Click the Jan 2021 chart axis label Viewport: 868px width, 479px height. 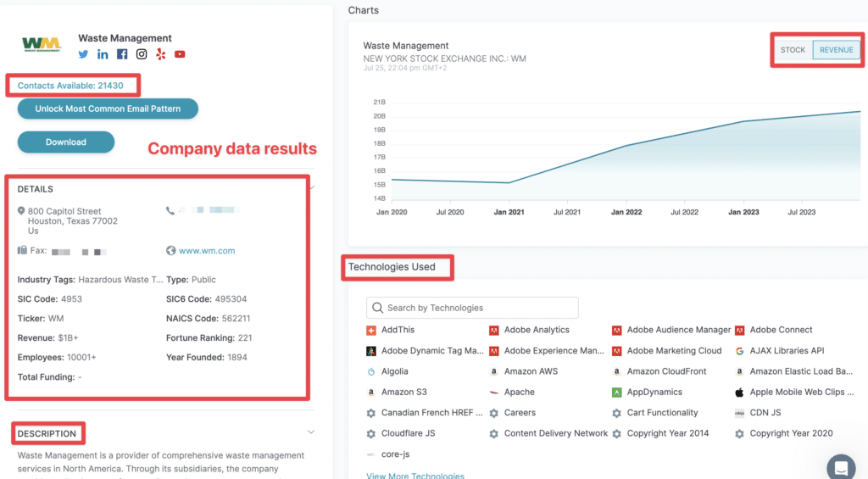pyautogui.click(x=509, y=212)
